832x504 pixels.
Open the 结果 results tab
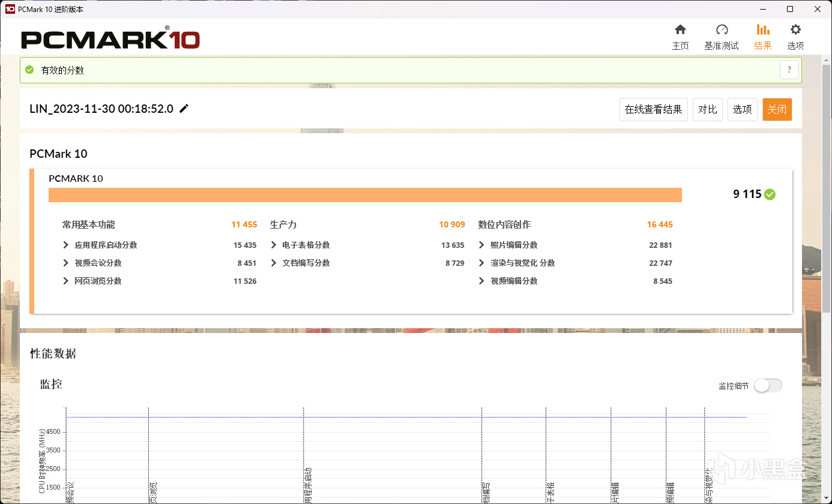[x=763, y=37]
